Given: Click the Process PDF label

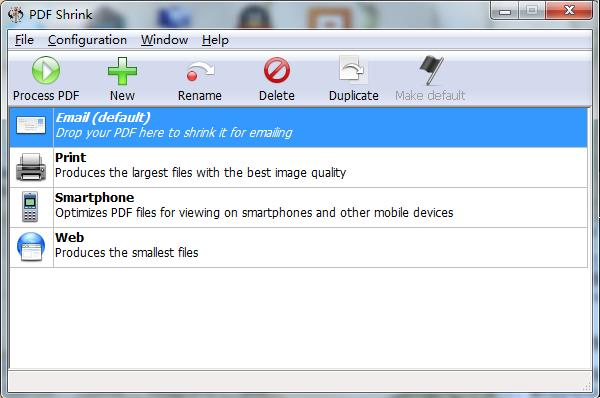Looking at the screenshot, I should click(x=46, y=95).
